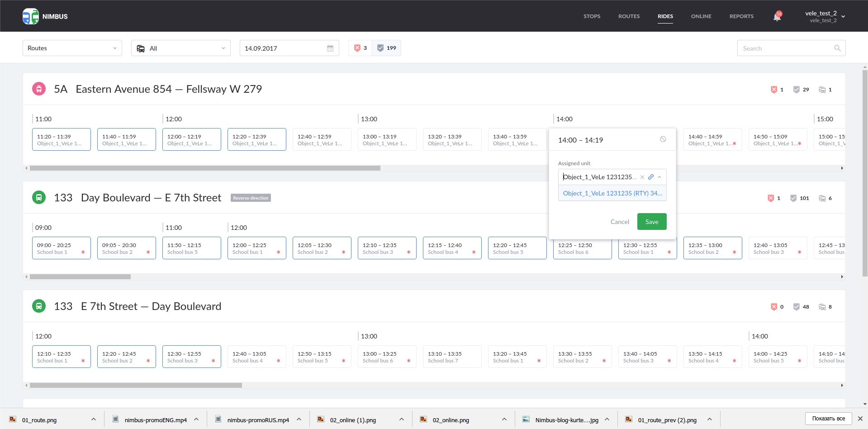Open the Routes dropdown
The image size is (868, 429).
point(72,48)
